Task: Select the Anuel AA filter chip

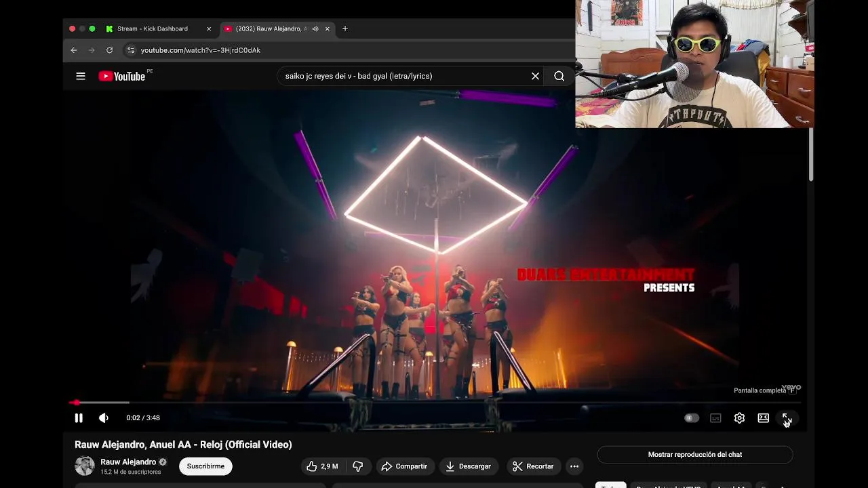Action: [x=730, y=485]
